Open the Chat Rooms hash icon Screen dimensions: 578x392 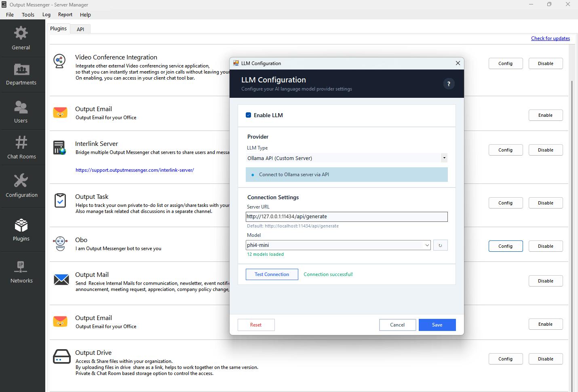(x=21, y=142)
